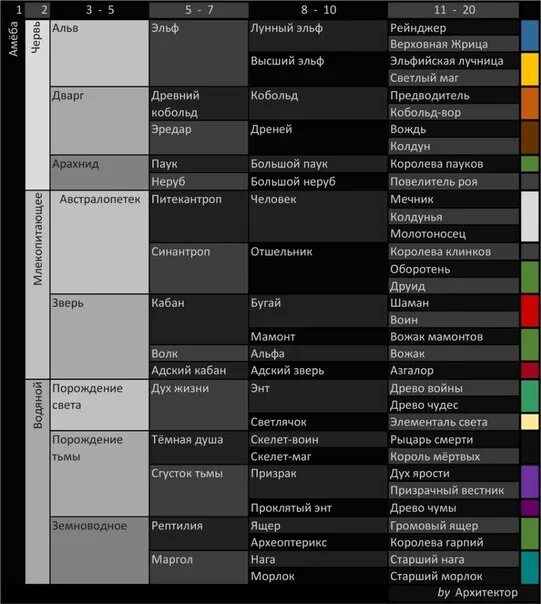The height and width of the screenshot is (604, 541).
Task: Pick the Светлый маг entry
Action: (454, 78)
